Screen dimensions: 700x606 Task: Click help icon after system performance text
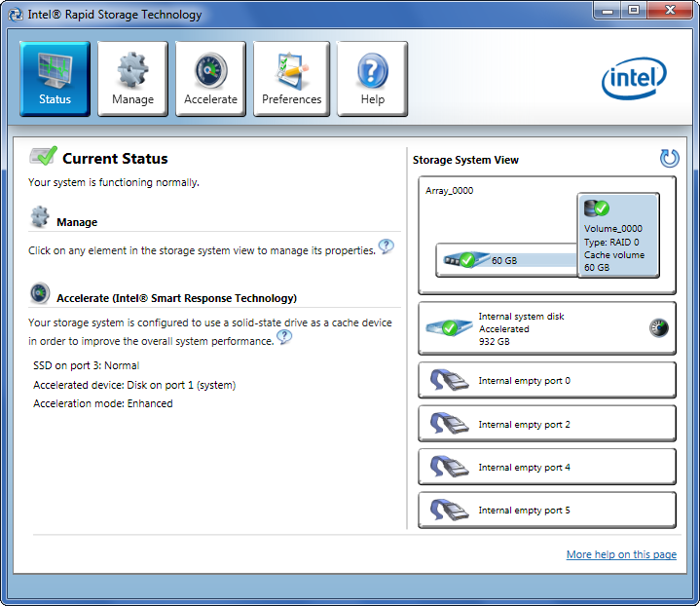(284, 336)
